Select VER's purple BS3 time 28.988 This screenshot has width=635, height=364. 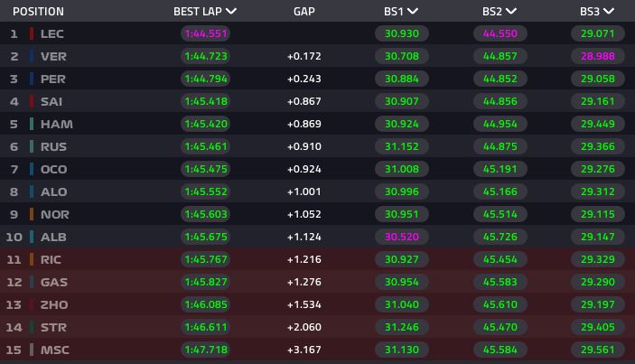point(597,56)
